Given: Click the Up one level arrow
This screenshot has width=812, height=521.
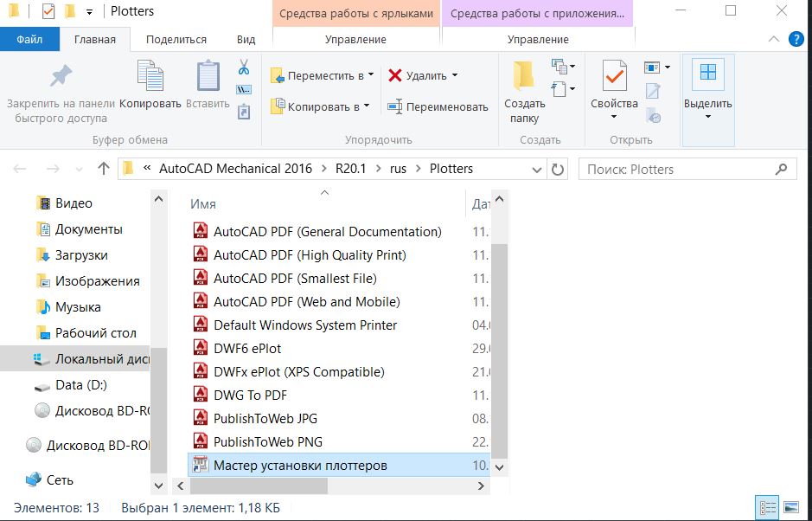Looking at the screenshot, I should tap(104, 169).
